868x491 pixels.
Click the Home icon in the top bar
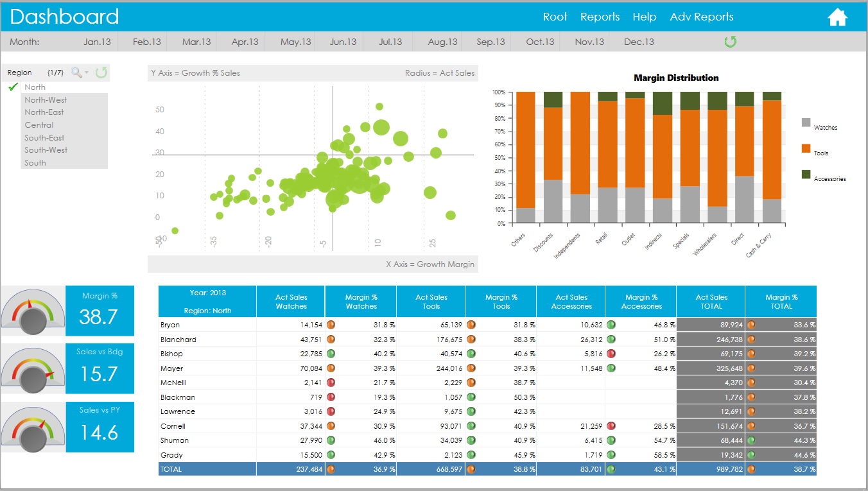[837, 17]
